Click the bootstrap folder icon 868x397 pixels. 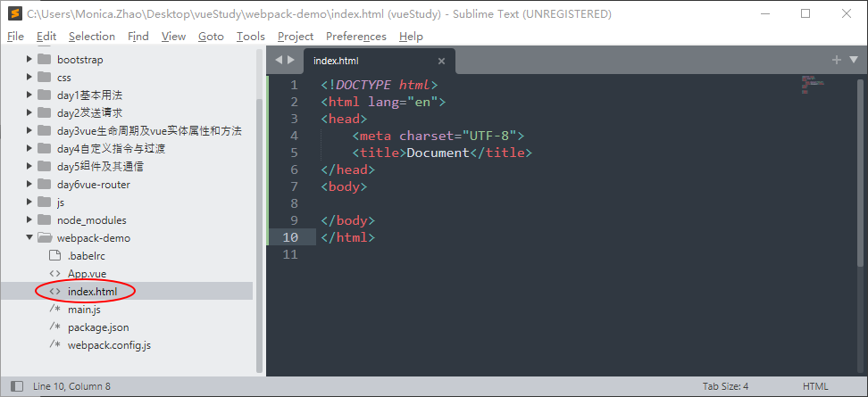pos(45,59)
